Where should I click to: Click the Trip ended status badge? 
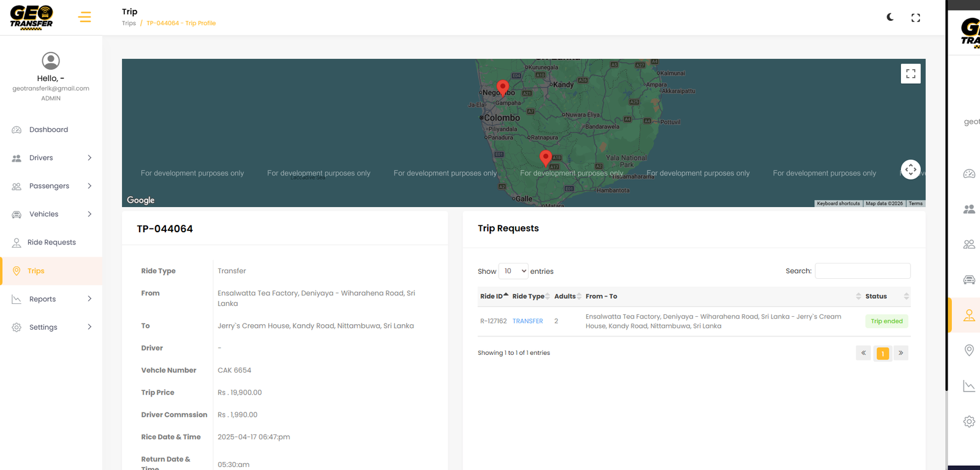(x=886, y=321)
